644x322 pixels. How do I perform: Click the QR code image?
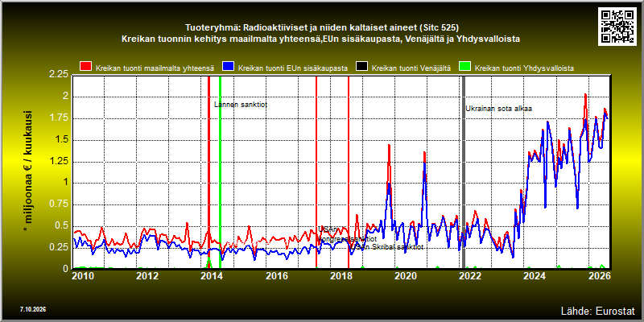click(617, 26)
